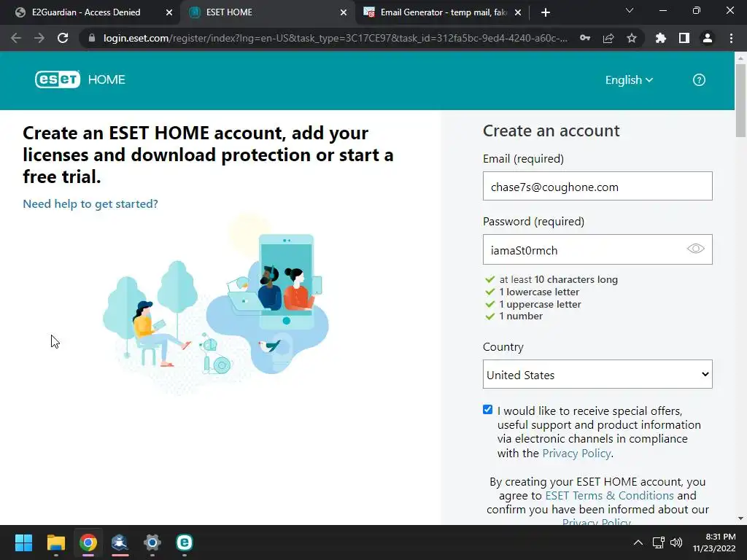
Task: Bookmark this page with the star icon
Action: (x=632, y=38)
